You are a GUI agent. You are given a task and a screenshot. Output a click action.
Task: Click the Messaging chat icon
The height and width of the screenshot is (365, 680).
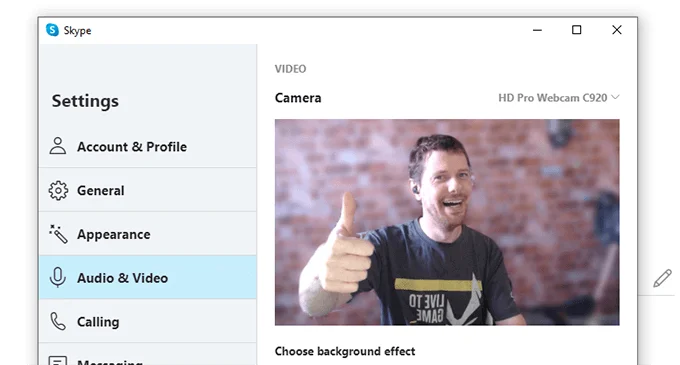pos(58,361)
